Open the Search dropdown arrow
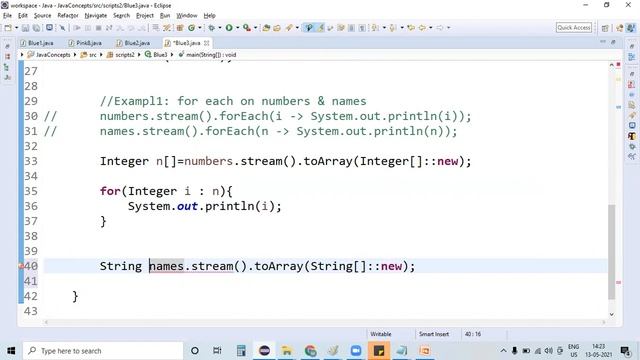Screen dimensions: 640x360 click(297, 28)
